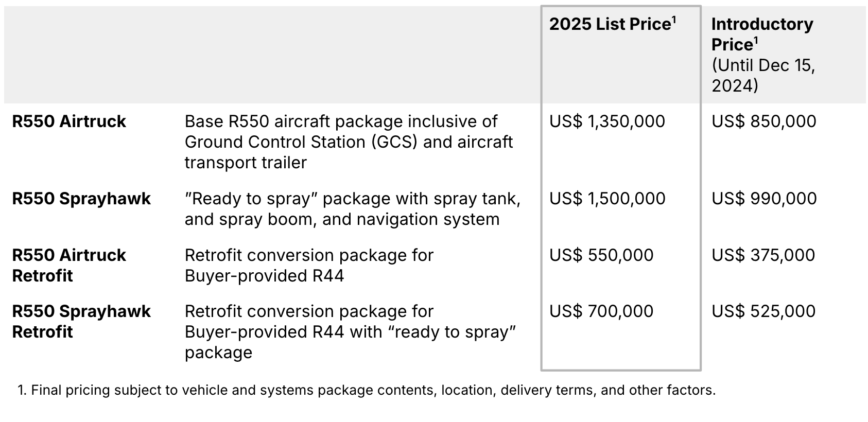Click the US$ 850,000 introductory price
The image size is (868, 422).
(x=763, y=121)
